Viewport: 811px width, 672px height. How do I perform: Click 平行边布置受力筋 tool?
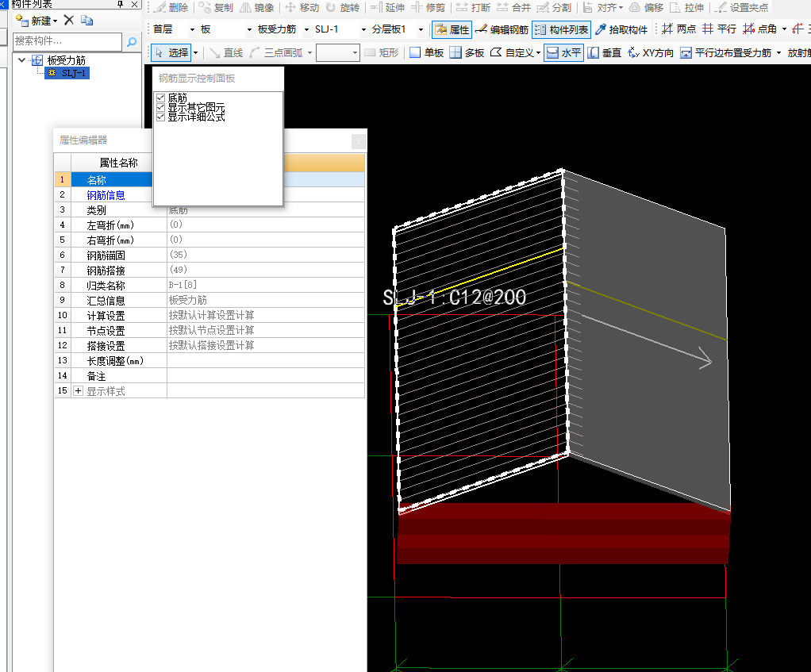pyautogui.click(x=725, y=52)
